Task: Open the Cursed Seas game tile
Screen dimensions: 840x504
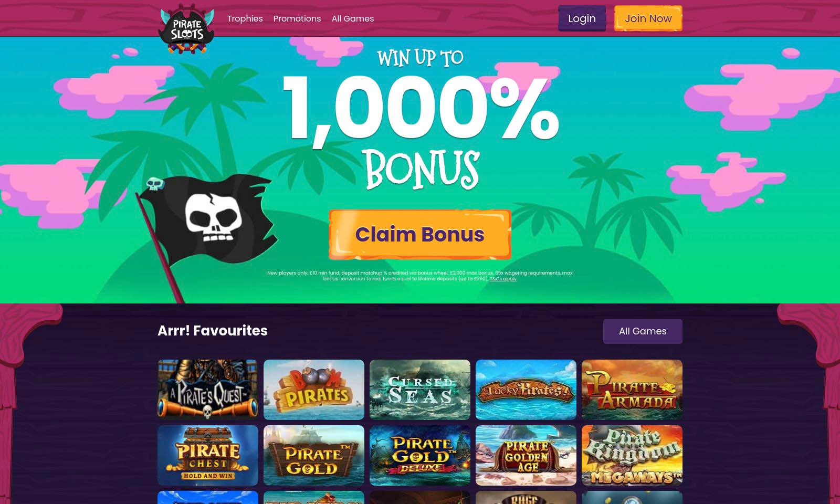Action: pyautogui.click(x=420, y=390)
